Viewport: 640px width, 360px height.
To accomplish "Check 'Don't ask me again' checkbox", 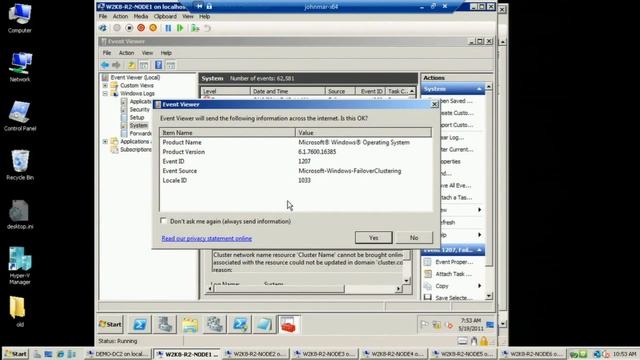I will [x=164, y=221].
